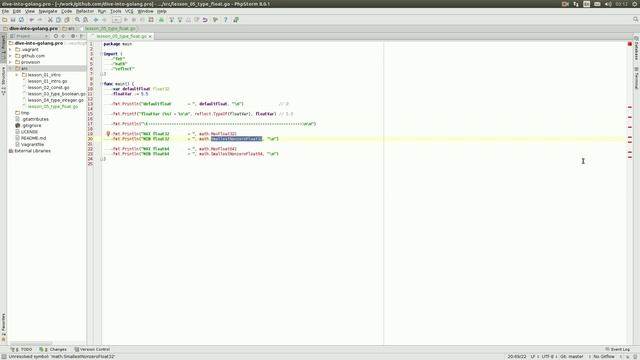Select dive-into-golang.pro navigation bar crumb

(x=30, y=29)
